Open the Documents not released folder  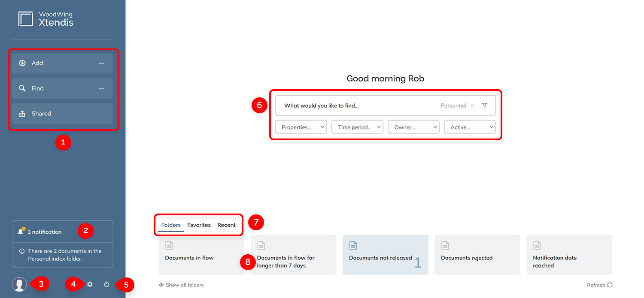[x=385, y=255]
